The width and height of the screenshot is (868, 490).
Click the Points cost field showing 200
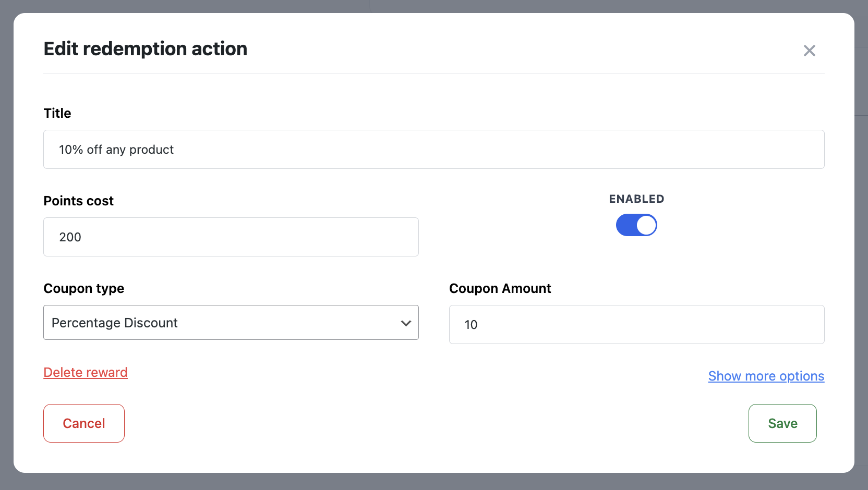[231, 237]
